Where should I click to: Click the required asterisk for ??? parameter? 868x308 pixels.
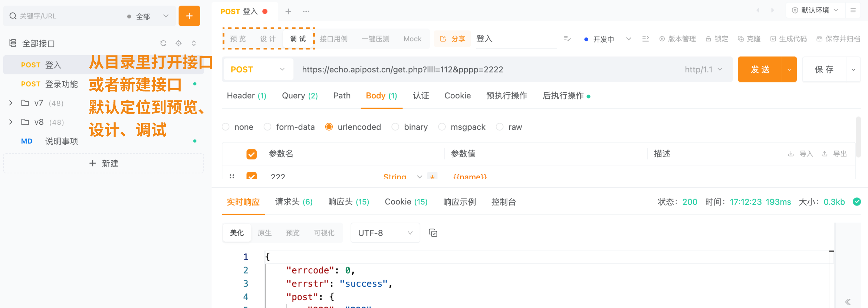(432, 176)
